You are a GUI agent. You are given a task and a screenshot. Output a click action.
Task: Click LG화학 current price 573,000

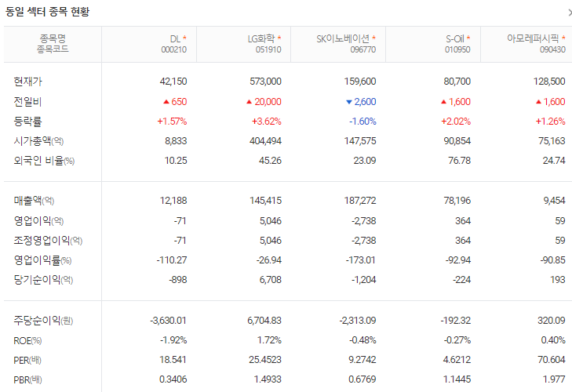coord(265,82)
